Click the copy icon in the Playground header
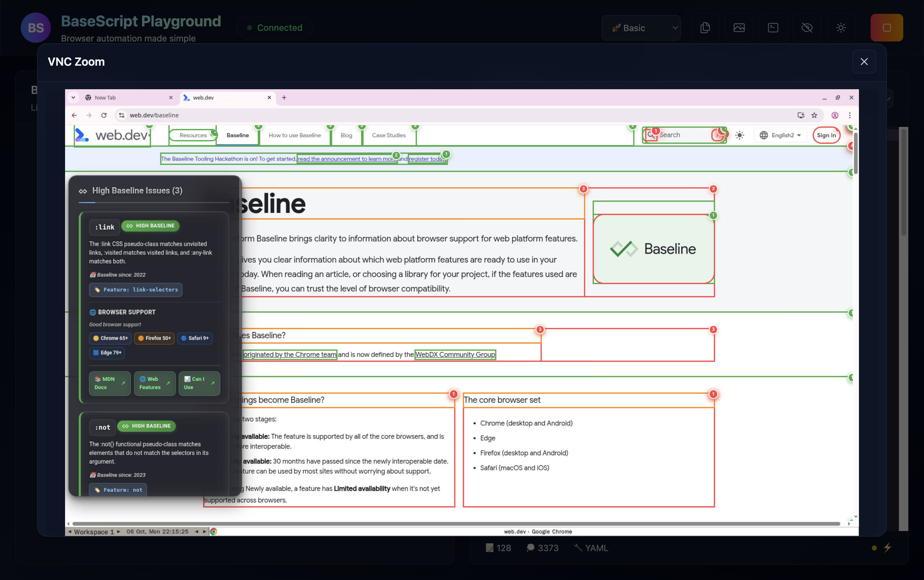 point(705,28)
